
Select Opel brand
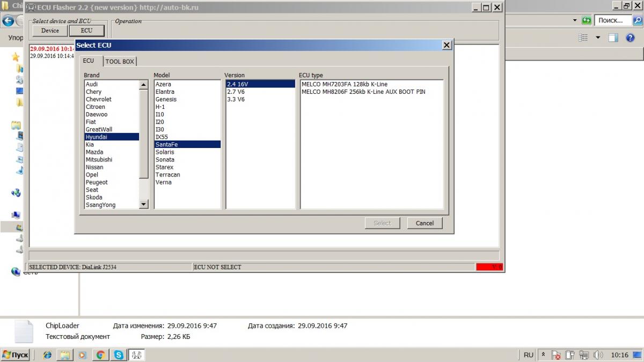click(112, 174)
